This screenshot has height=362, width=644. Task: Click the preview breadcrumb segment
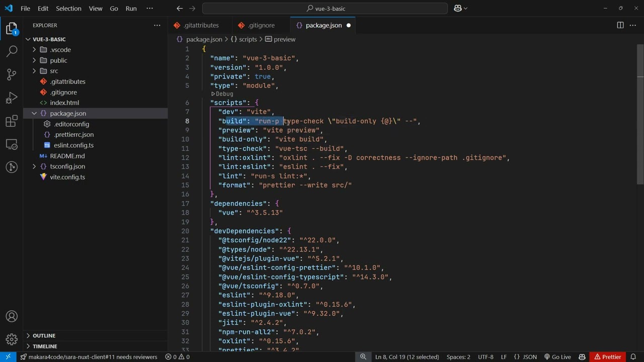(x=280, y=39)
